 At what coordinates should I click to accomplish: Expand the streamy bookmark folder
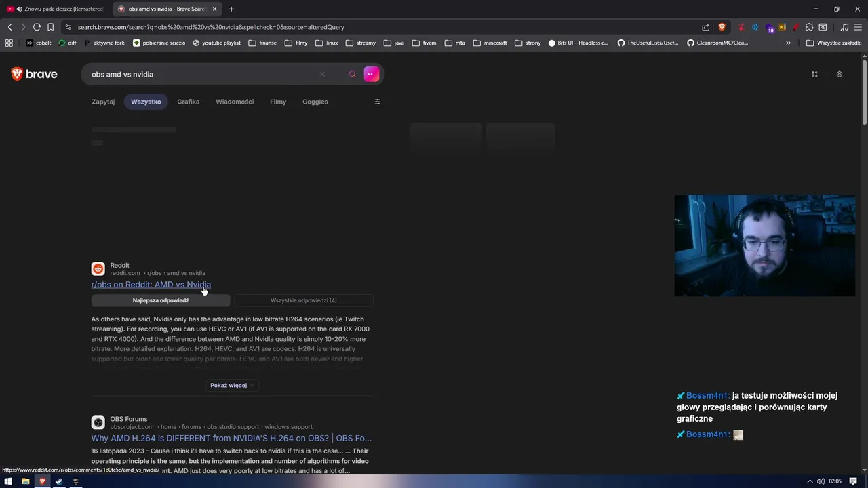pos(360,43)
